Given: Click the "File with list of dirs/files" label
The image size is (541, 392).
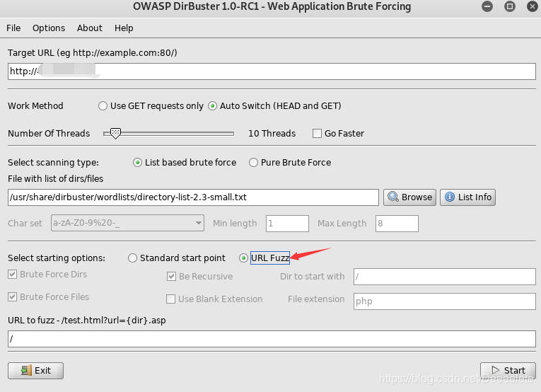Looking at the screenshot, I should coord(56,179).
